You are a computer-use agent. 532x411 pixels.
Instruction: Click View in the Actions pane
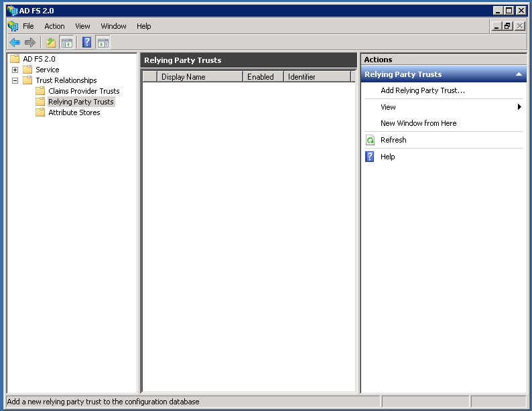[x=388, y=107]
